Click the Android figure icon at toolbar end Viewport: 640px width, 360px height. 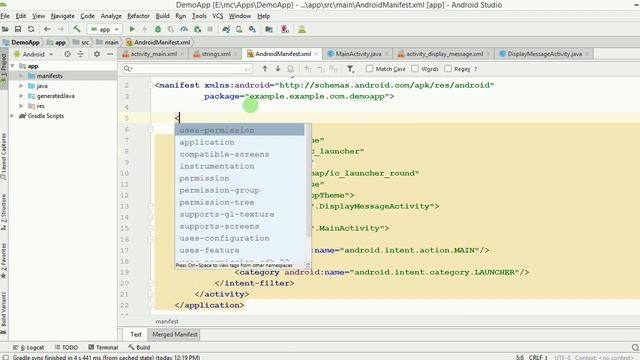pyautogui.click(x=302, y=29)
